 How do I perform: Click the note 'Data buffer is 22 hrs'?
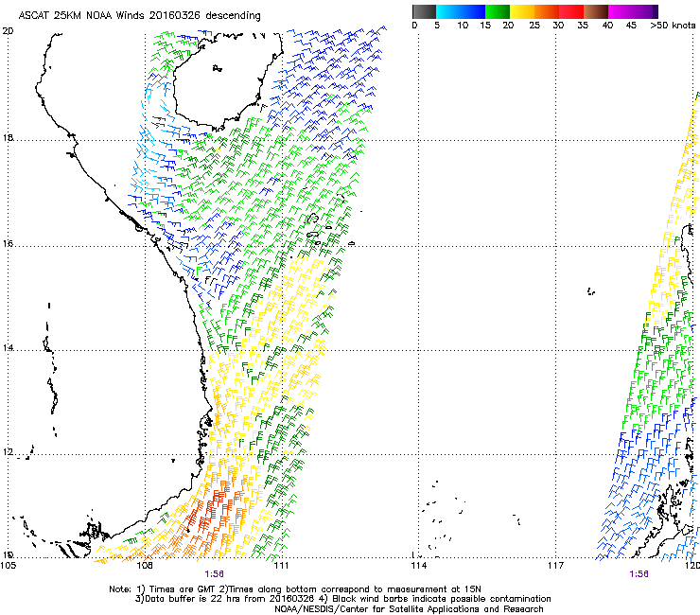(193, 599)
